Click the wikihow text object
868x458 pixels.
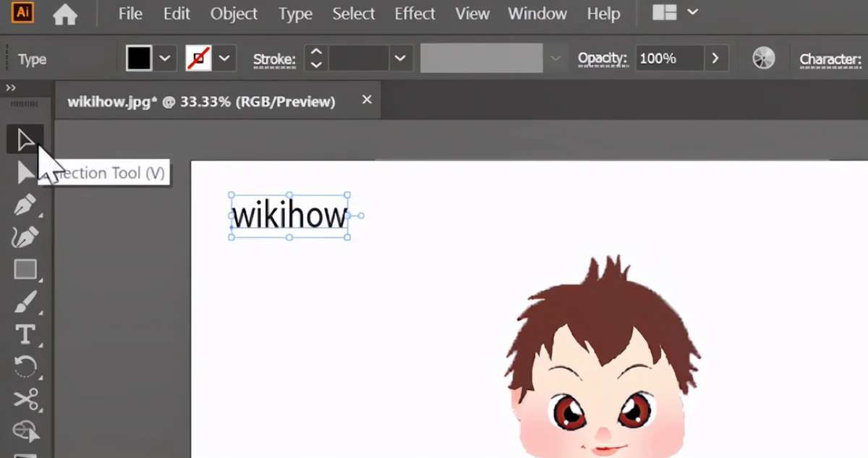(289, 216)
